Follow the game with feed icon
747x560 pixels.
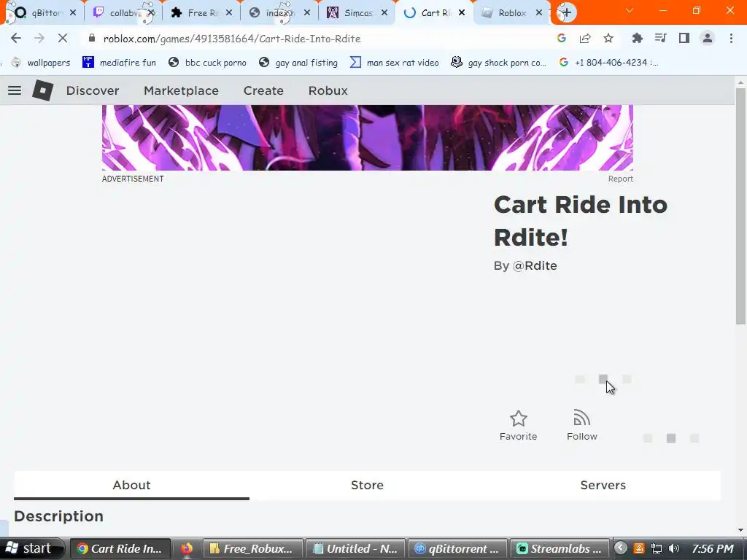(x=581, y=426)
